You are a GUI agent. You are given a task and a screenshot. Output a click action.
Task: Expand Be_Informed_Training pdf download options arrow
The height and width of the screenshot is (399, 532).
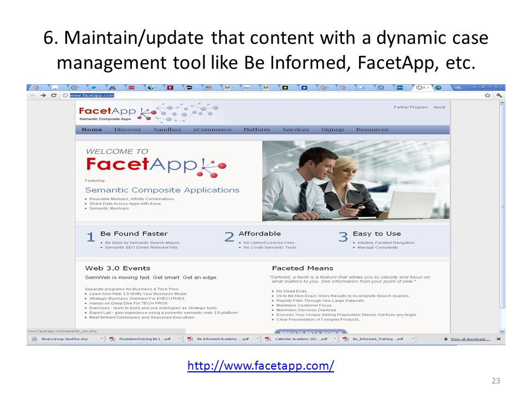pos(413,339)
